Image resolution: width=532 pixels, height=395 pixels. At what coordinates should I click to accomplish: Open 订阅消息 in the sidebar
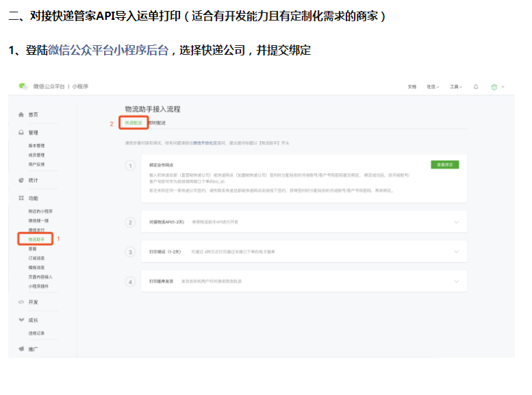[x=36, y=258]
